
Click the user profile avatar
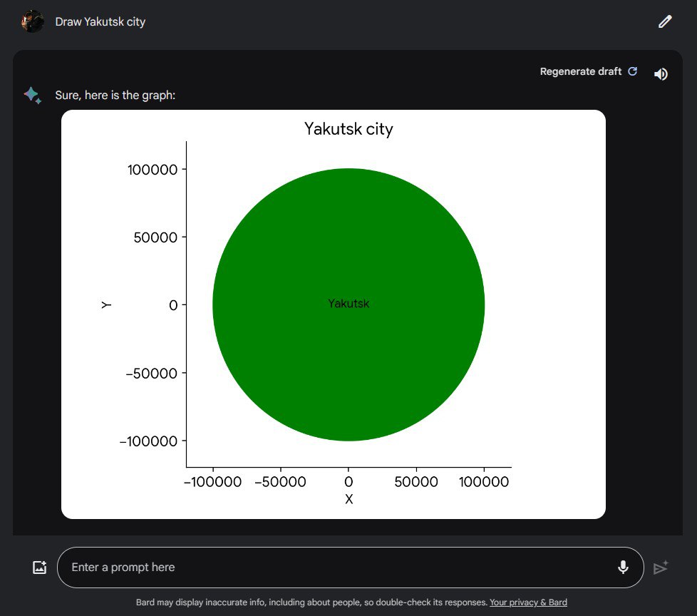[33, 21]
